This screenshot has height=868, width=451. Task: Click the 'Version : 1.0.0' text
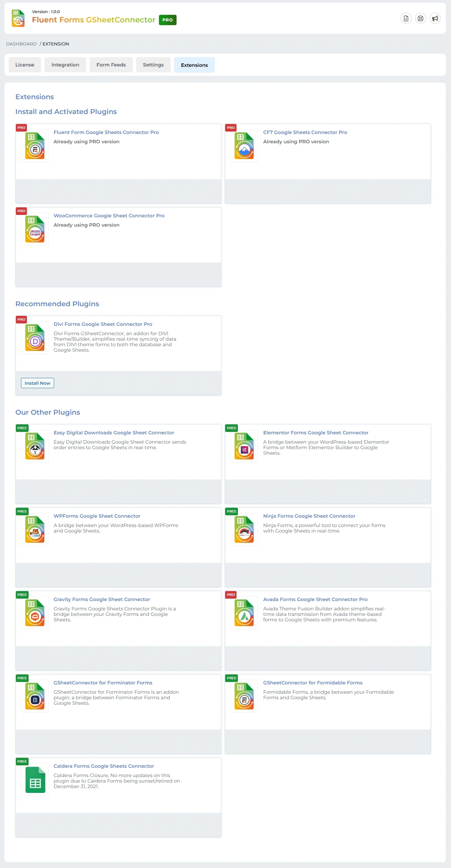tap(46, 12)
